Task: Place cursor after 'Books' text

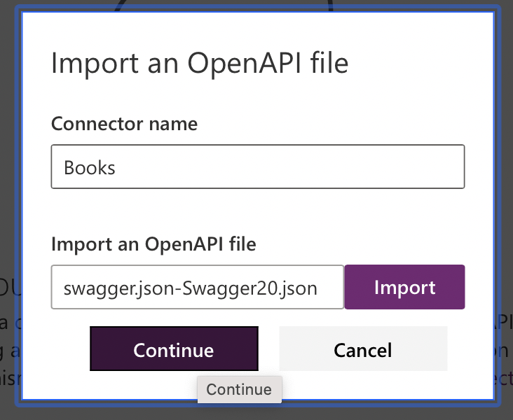Action: click(116, 167)
